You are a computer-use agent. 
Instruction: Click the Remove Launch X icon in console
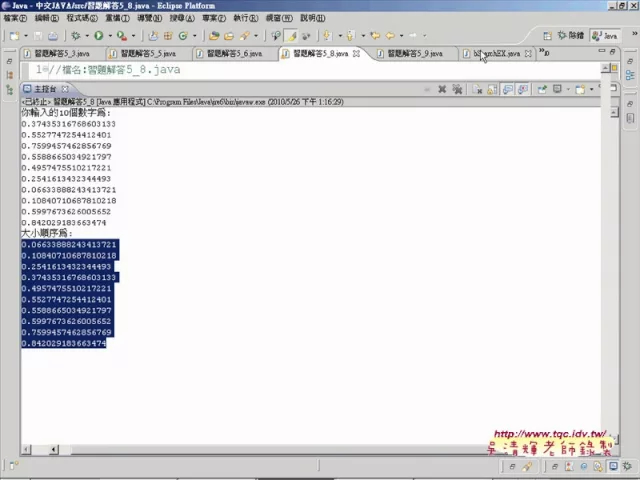coord(442,89)
